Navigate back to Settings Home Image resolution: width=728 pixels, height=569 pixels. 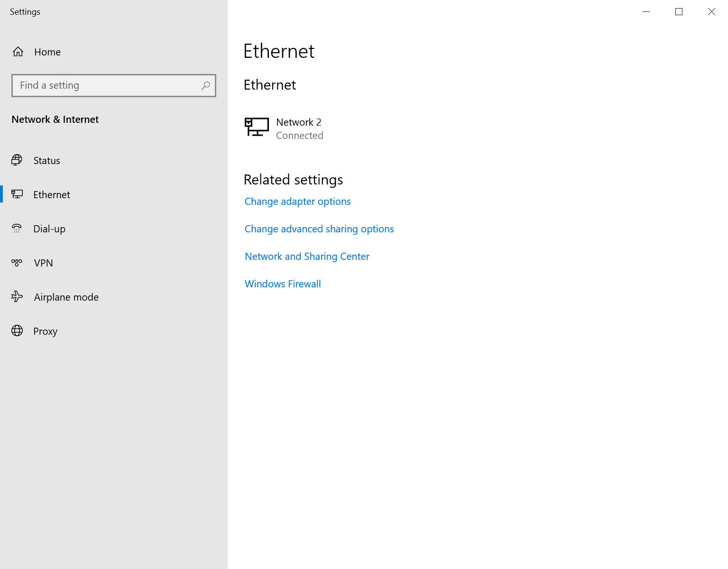pyautogui.click(x=47, y=52)
